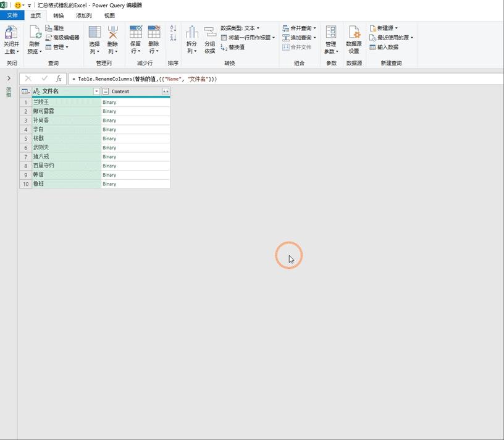Click the expand icon on Content column header

coord(166,91)
